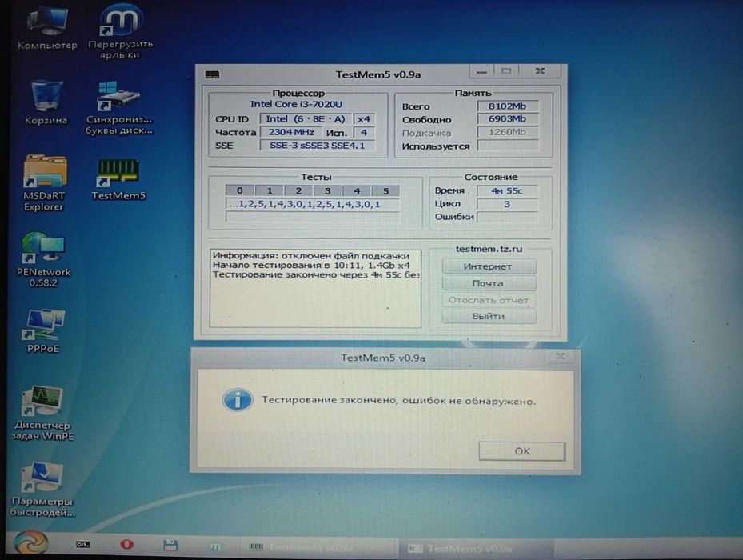The image size is (743, 560).
Task: Launch the TestMem5 desktop shortcut
Action: coord(118,179)
